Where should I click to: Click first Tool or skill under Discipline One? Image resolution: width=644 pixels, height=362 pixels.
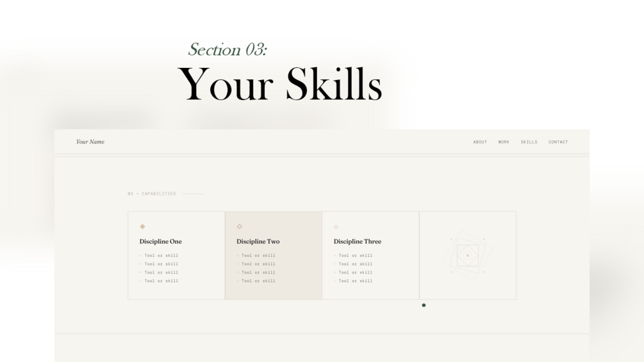[161, 255]
